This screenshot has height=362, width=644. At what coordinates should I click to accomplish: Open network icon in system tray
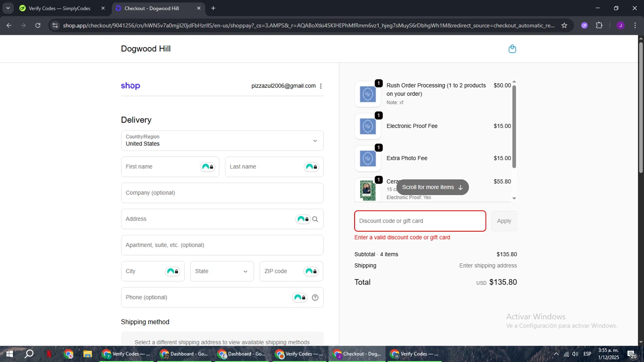(566, 354)
